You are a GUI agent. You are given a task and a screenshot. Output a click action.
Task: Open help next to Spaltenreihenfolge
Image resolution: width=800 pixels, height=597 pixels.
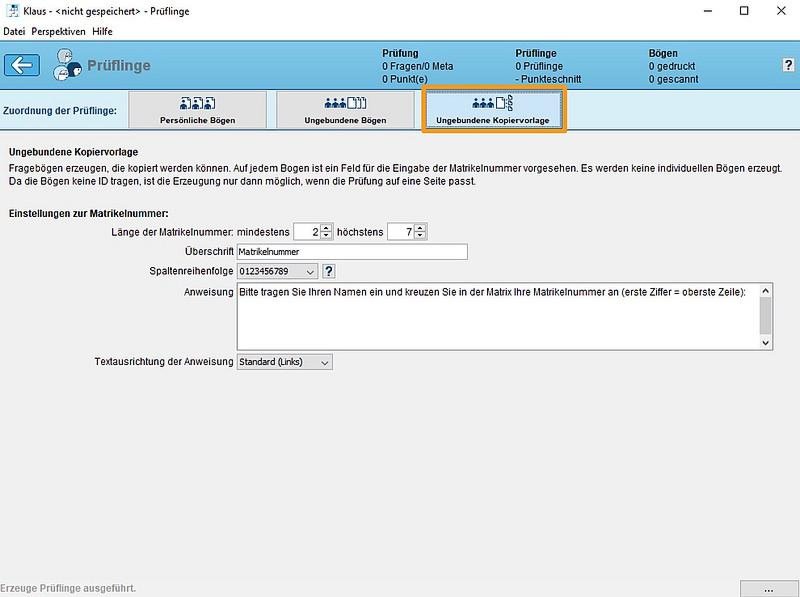pyautogui.click(x=329, y=271)
